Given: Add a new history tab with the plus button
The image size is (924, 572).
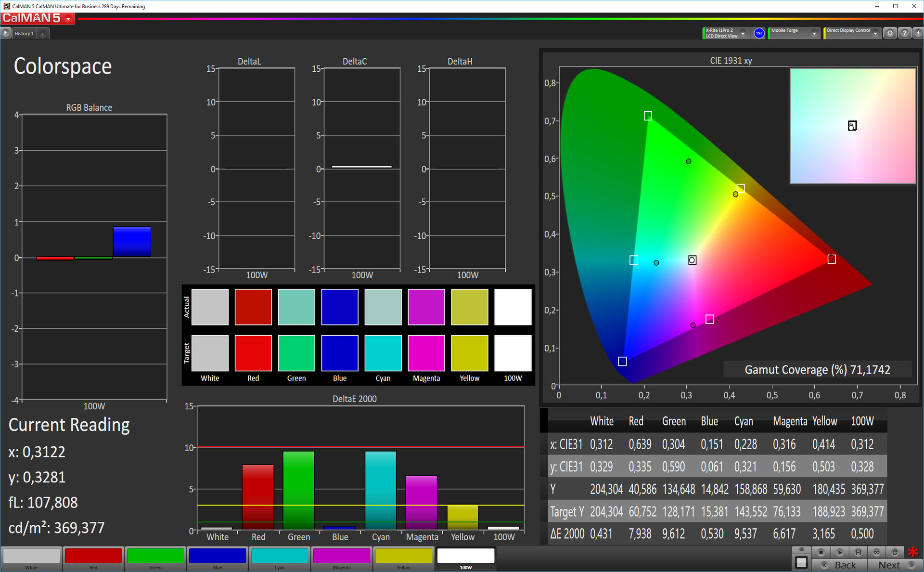Looking at the screenshot, I should (x=42, y=34).
